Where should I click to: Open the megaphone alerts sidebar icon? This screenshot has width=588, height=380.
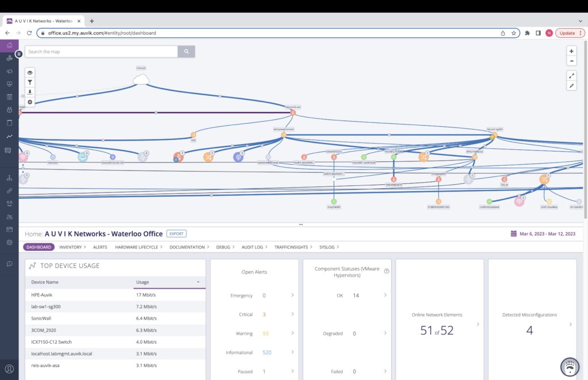pyautogui.click(x=9, y=71)
